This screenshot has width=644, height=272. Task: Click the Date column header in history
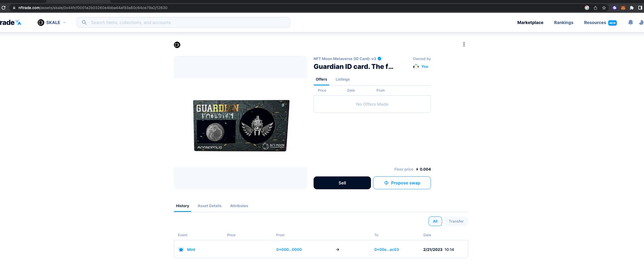(427, 235)
